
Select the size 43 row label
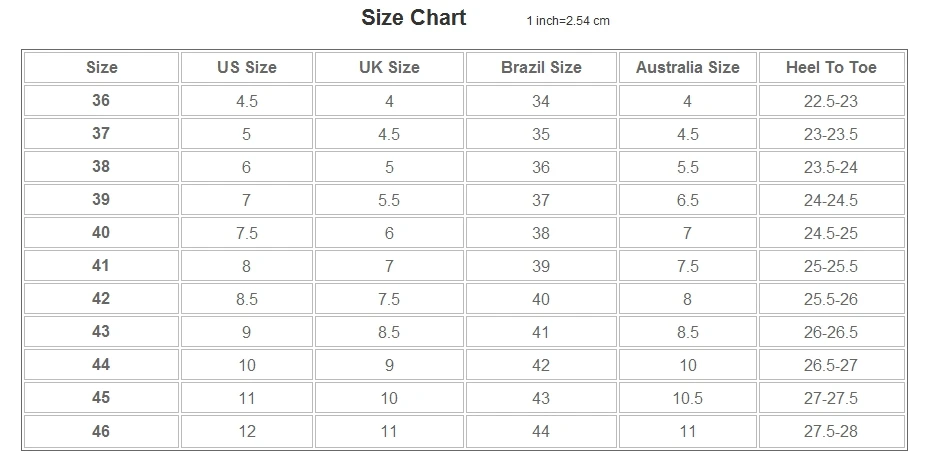(101, 332)
